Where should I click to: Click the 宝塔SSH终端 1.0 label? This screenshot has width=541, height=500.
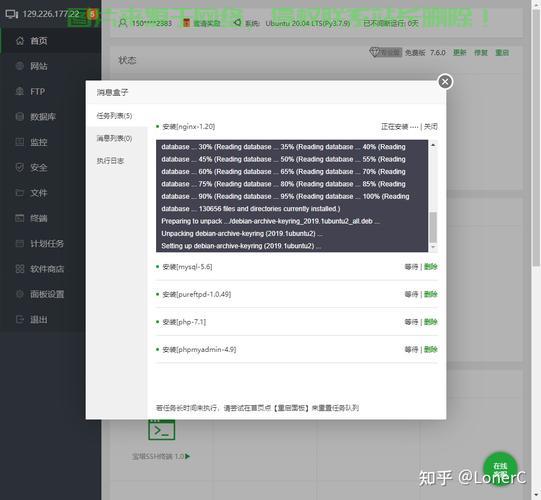coord(161,457)
